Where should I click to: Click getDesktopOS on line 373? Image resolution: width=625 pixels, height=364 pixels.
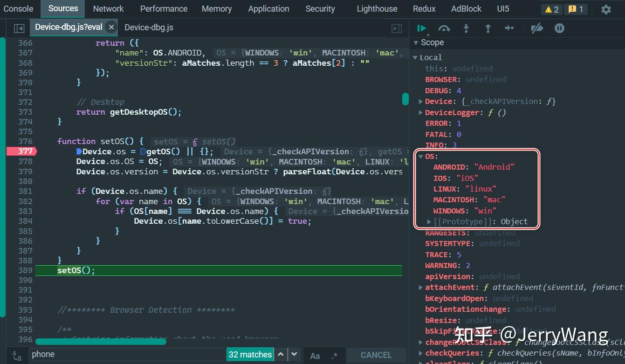138,112
